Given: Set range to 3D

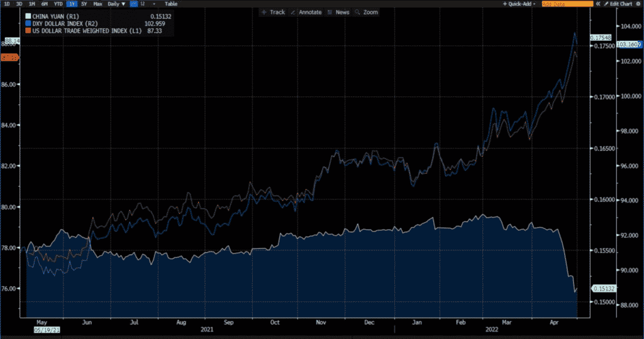Looking at the screenshot, I should 19,4.
